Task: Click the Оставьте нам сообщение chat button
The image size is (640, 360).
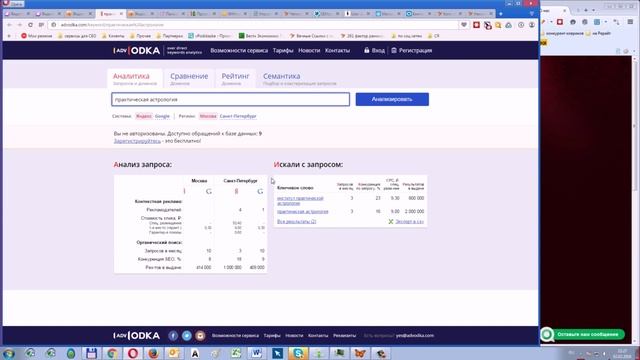Action: 583,334
